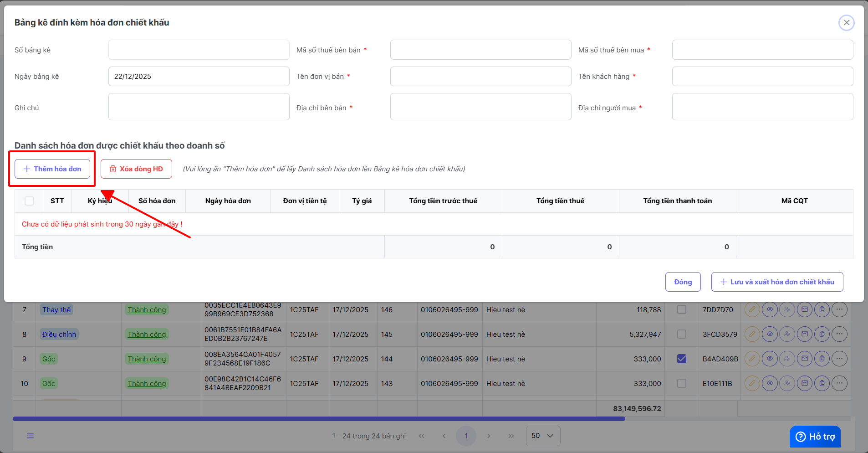Open the 50 records-per-page dropdown
This screenshot has height=453, width=868.
[x=543, y=436]
